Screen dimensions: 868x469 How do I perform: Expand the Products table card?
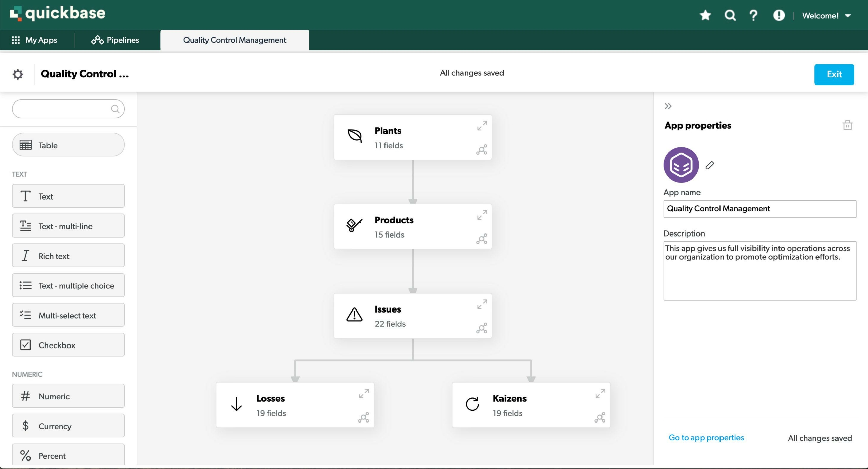(482, 215)
